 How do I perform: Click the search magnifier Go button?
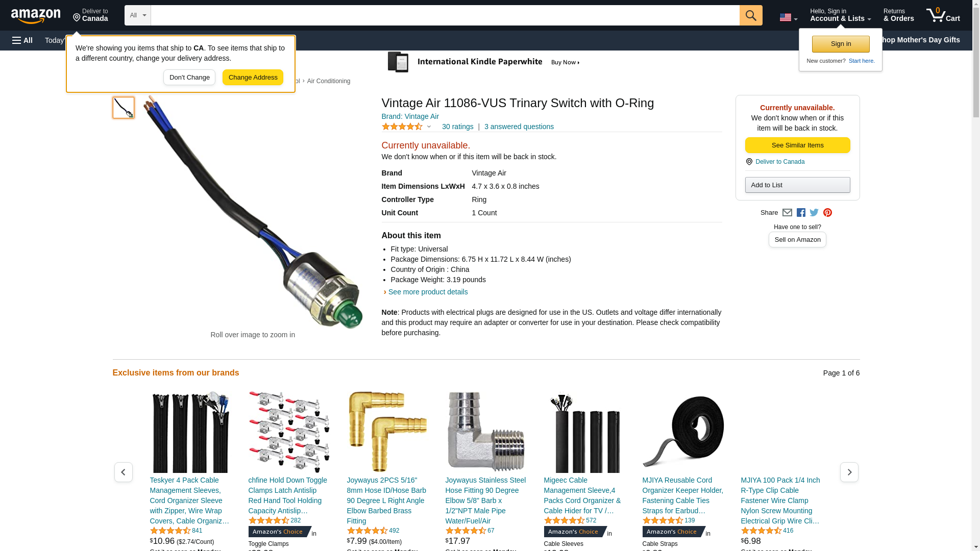point(750,15)
